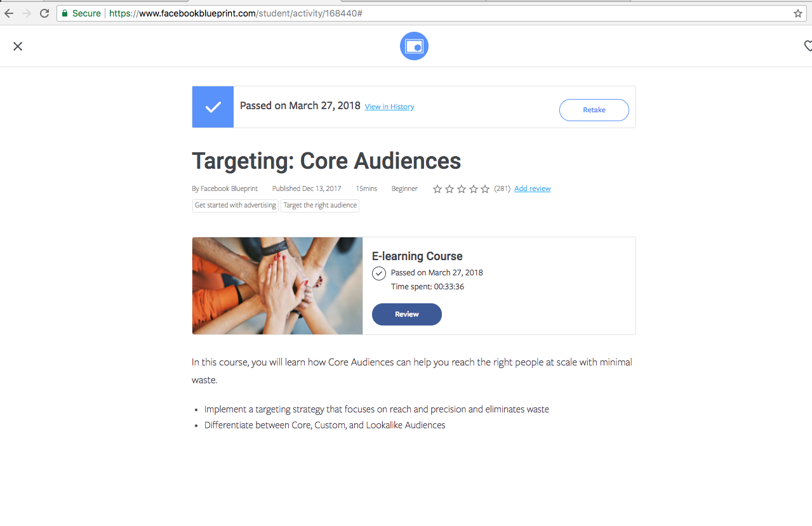Select By Facebook Blueprint author label
This screenshot has width=812, height=526.
[224, 188]
